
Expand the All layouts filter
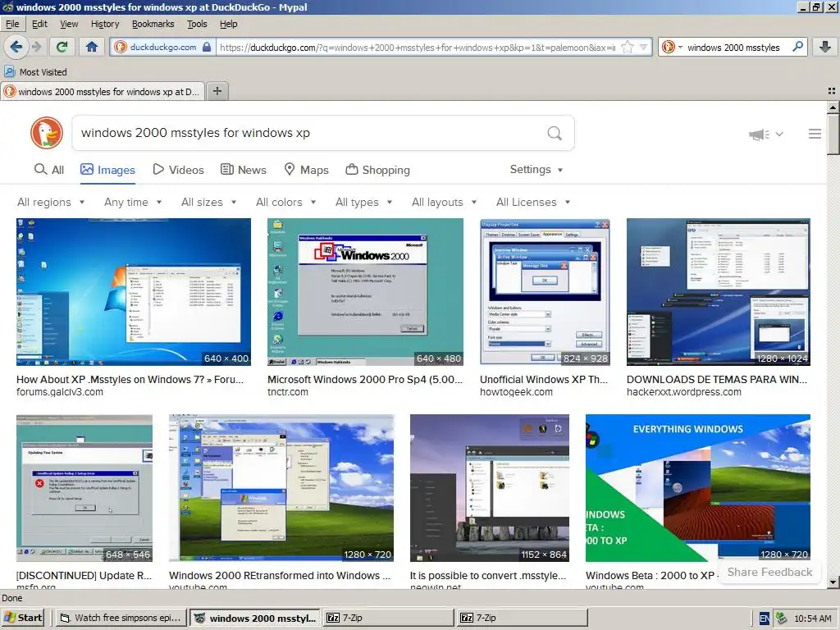click(x=444, y=202)
